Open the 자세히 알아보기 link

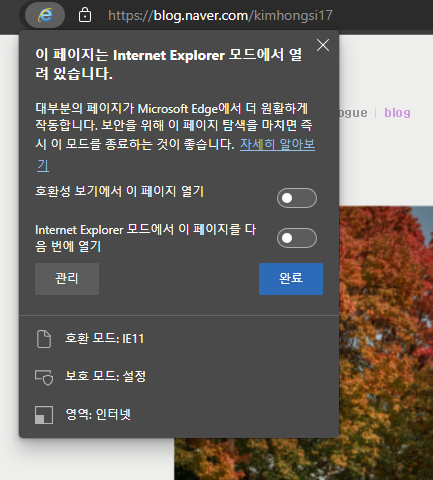coord(277,145)
